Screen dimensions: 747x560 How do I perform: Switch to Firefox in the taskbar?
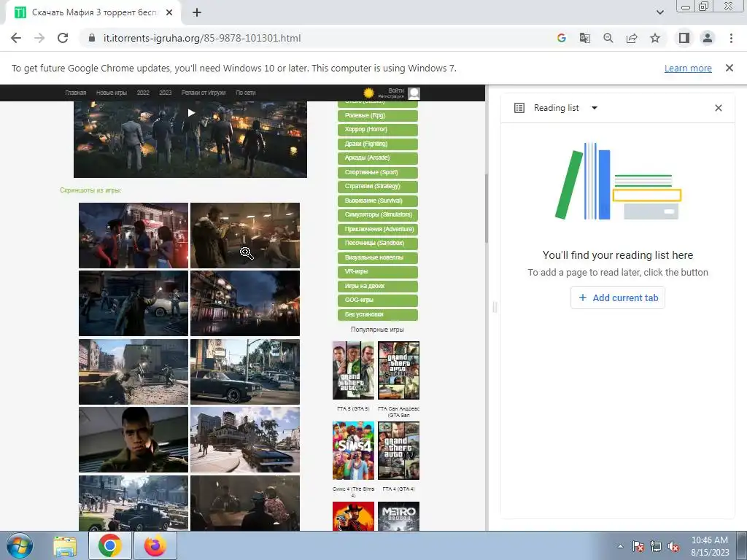click(155, 545)
